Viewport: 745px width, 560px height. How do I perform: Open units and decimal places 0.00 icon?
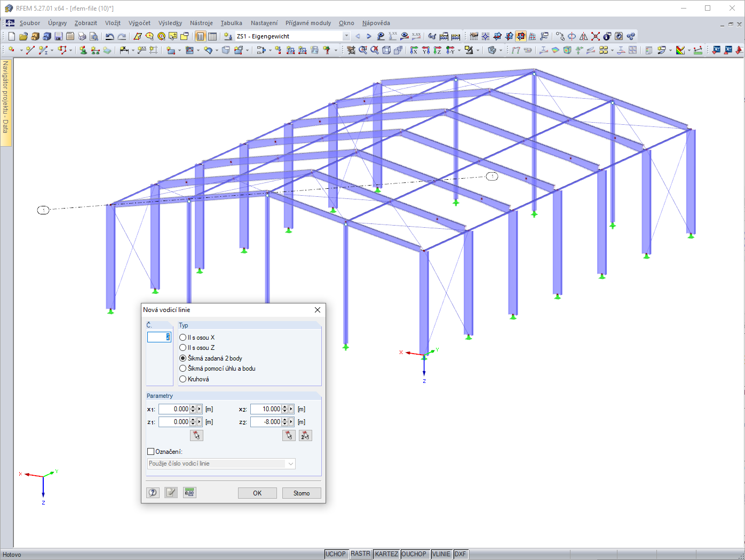click(x=189, y=493)
